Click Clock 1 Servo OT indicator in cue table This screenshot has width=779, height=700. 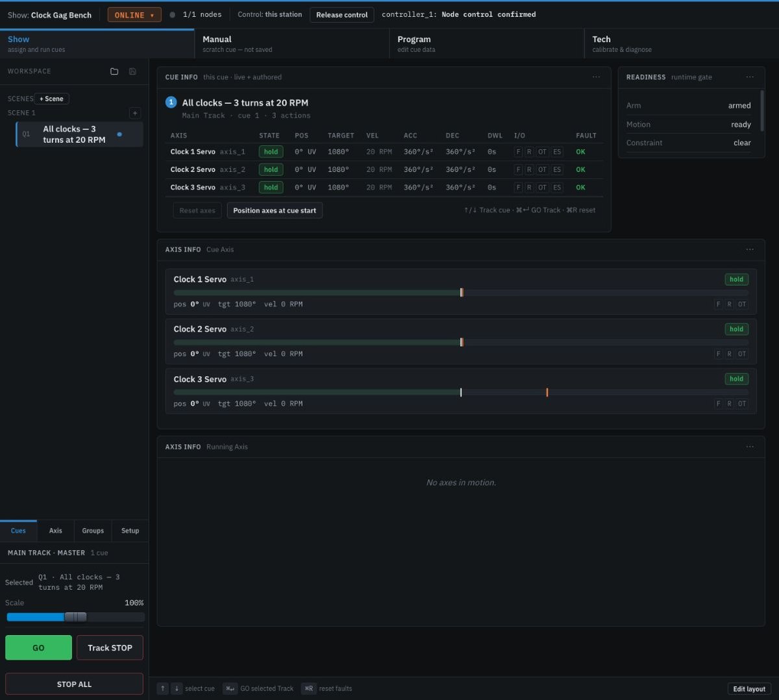point(542,152)
